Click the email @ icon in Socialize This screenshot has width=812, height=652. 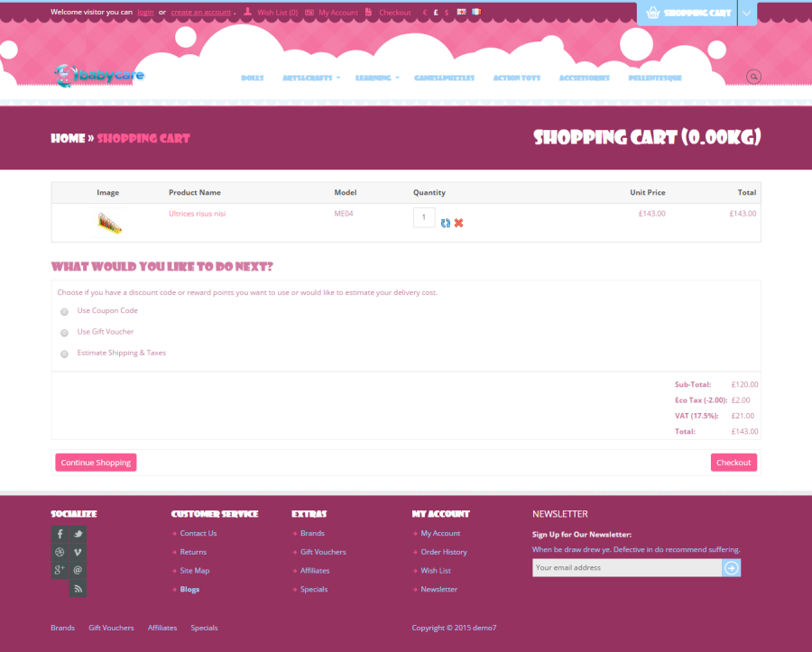click(x=78, y=570)
